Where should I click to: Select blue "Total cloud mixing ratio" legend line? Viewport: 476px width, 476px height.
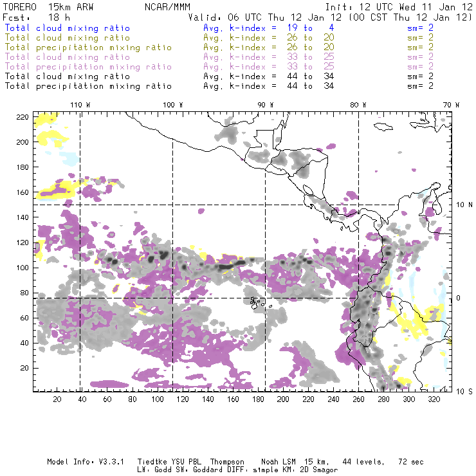pos(68,28)
